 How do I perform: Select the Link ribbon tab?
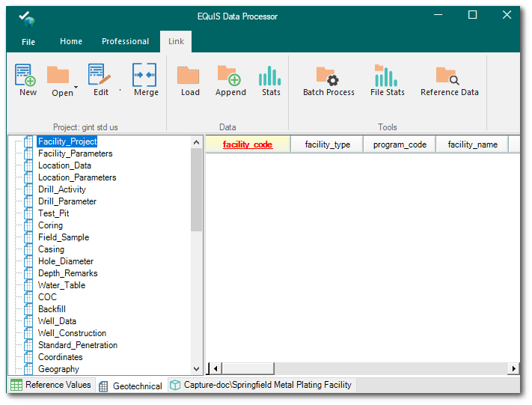[176, 41]
